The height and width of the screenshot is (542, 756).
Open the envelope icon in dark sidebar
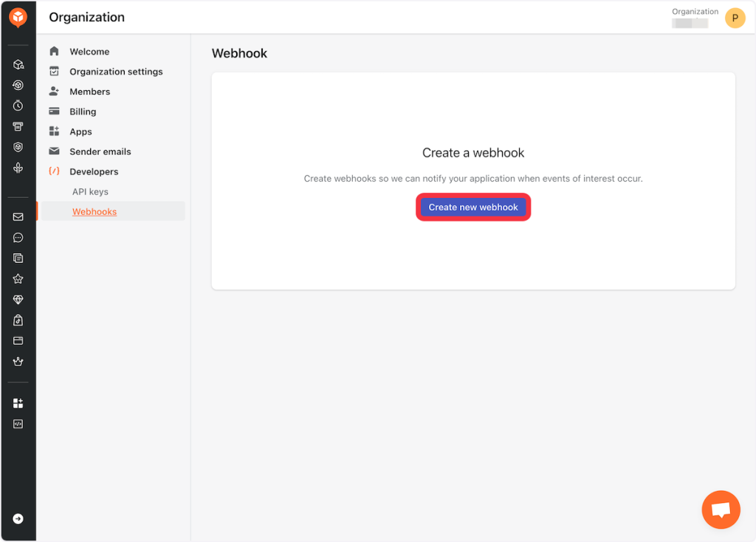pyautogui.click(x=18, y=217)
